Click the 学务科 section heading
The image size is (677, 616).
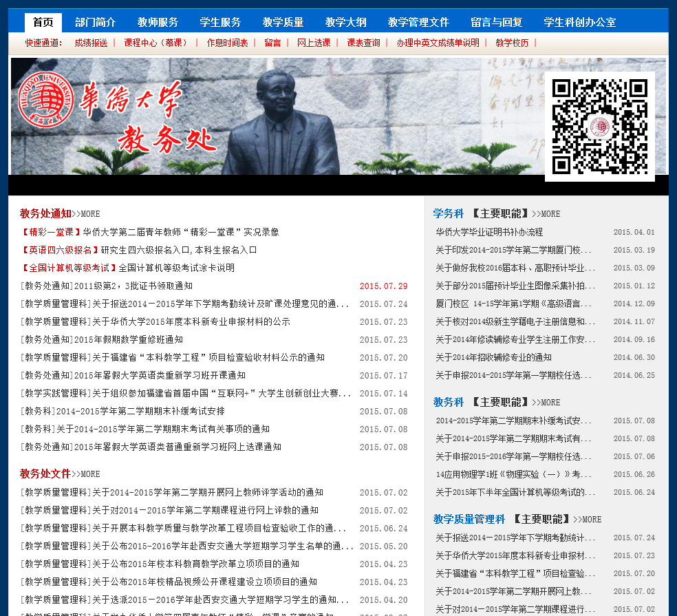click(x=448, y=214)
